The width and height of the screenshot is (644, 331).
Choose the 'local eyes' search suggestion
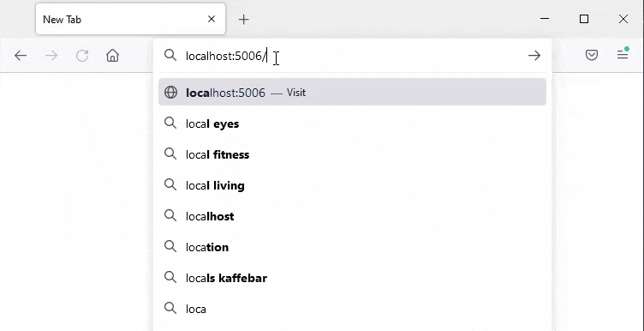point(352,123)
